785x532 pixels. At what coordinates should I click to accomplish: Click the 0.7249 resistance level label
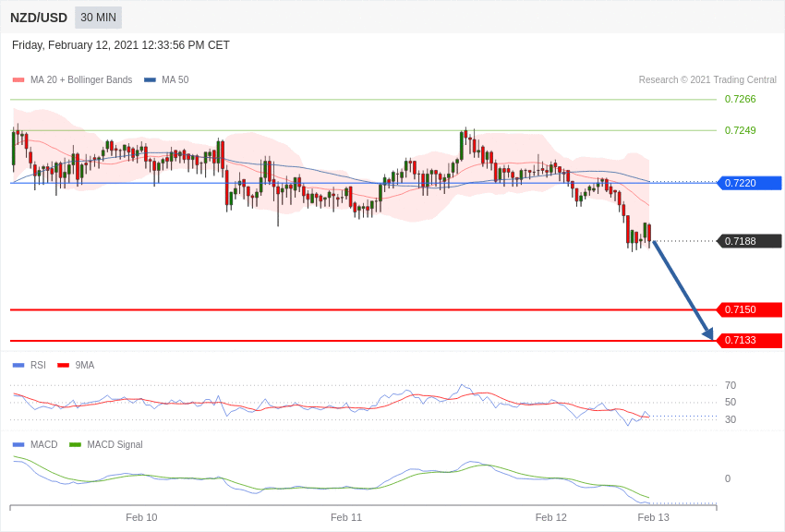740,130
